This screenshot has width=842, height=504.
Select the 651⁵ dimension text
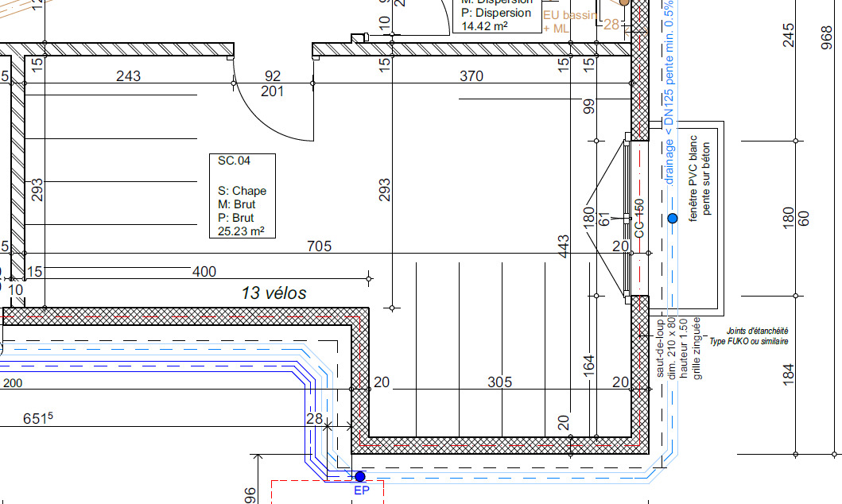[38, 419]
